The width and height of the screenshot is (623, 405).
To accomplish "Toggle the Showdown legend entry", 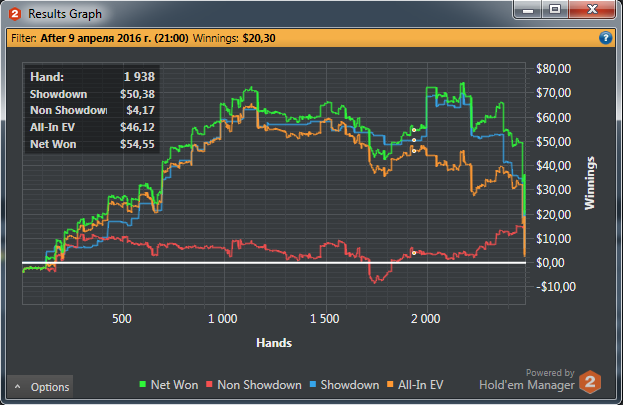I will click(344, 385).
